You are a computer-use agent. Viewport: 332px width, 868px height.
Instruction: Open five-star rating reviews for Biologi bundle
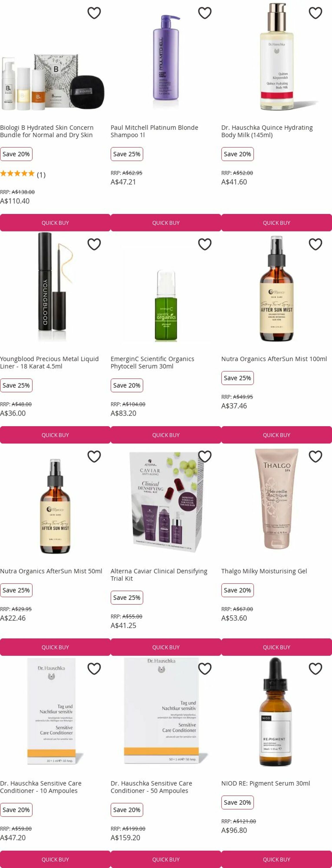coord(23,174)
